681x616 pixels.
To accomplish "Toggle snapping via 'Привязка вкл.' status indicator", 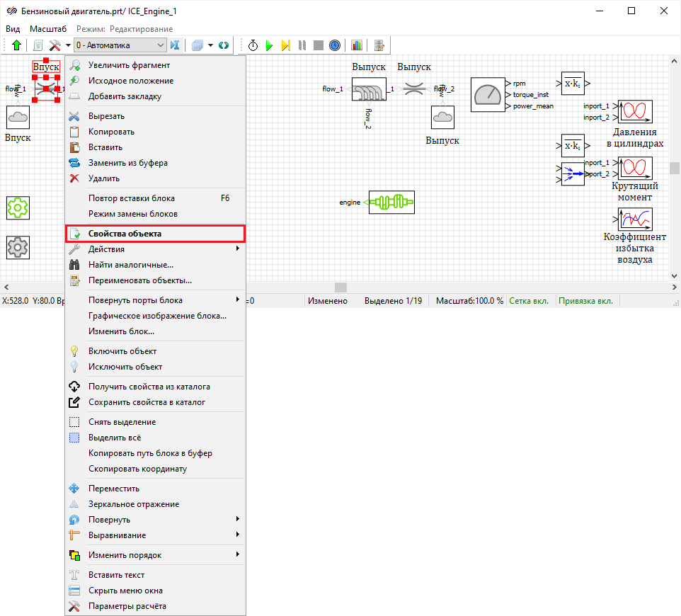I will (x=585, y=301).
